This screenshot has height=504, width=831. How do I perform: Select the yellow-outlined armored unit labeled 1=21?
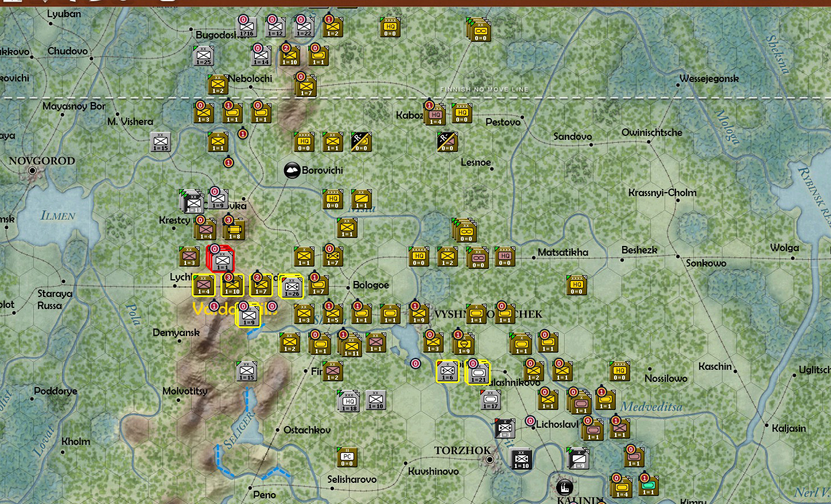(478, 372)
